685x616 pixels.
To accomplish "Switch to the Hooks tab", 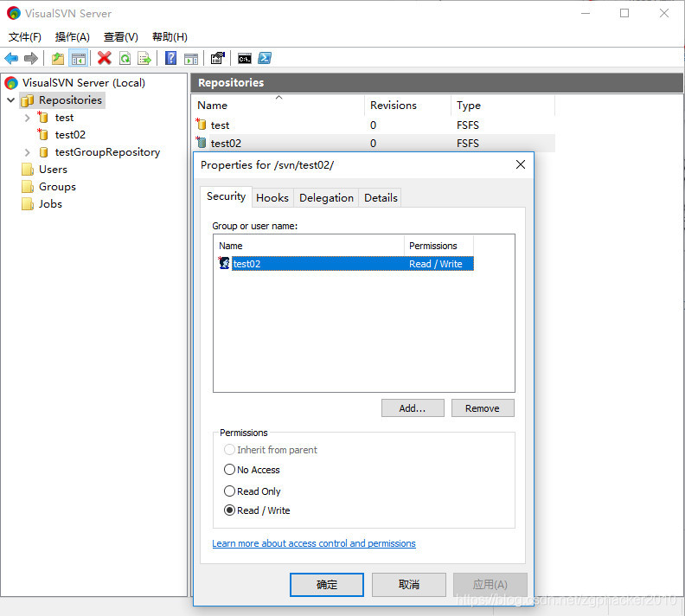I will (x=272, y=198).
